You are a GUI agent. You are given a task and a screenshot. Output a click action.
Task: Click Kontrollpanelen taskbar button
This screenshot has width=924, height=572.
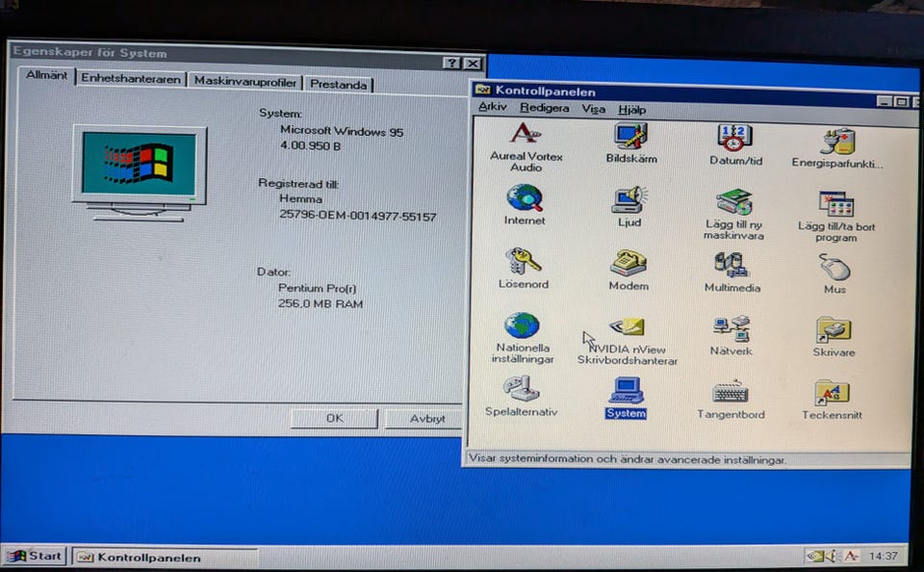pyautogui.click(x=165, y=558)
